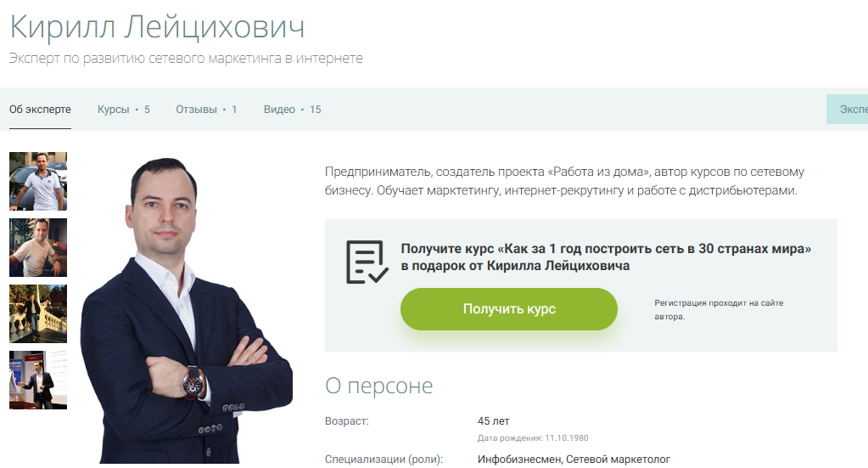
Task: Open the thumbnail of man presenting on stage
Action: (38, 380)
